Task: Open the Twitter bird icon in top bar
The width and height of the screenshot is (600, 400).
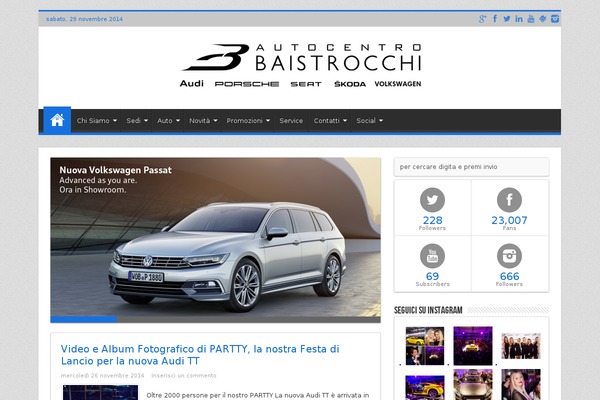Action: pyautogui.click(x=507, y=19)
